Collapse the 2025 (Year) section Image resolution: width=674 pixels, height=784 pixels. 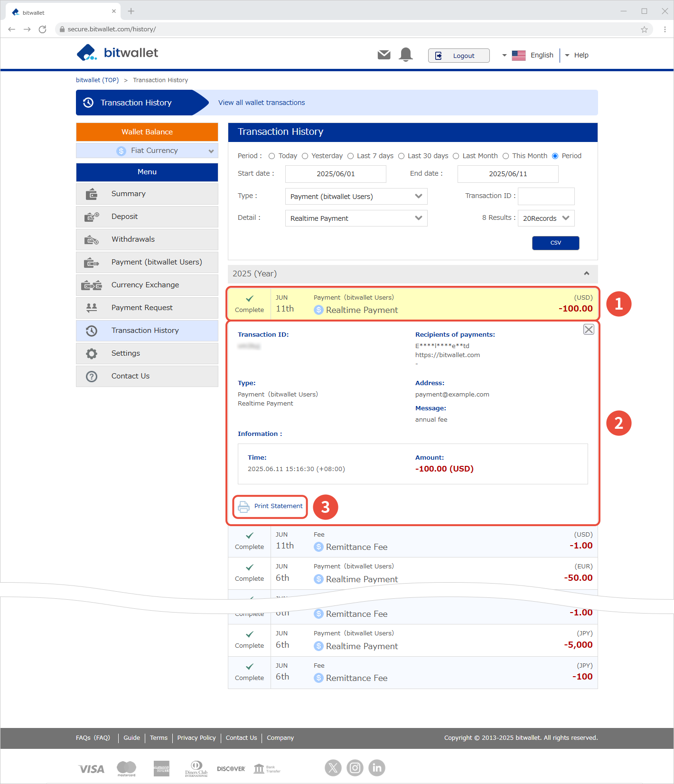pyautogui.click(x=587, y=274)
